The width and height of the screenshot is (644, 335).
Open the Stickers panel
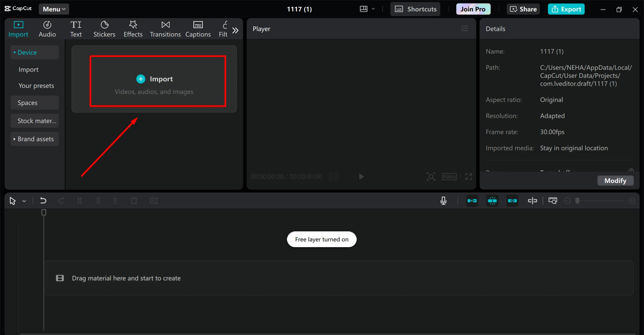pos(104,29)
